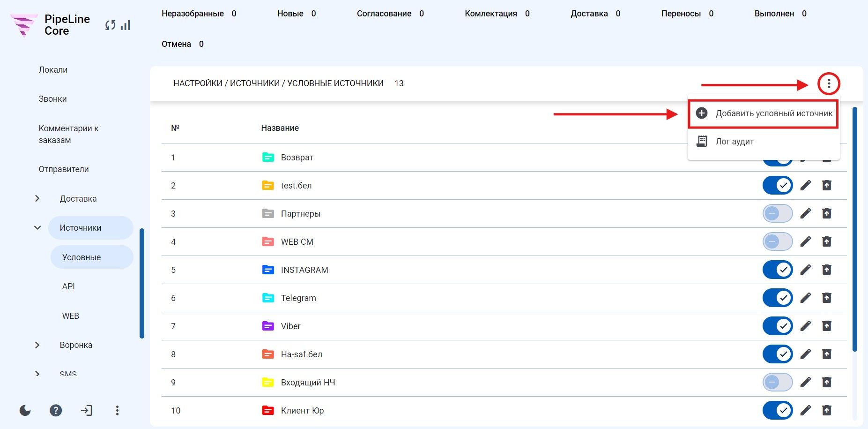Screen dimensions: 868x429
Task: Open Комментарии к заказам in sidebar
Action: [x=68, y=134]
